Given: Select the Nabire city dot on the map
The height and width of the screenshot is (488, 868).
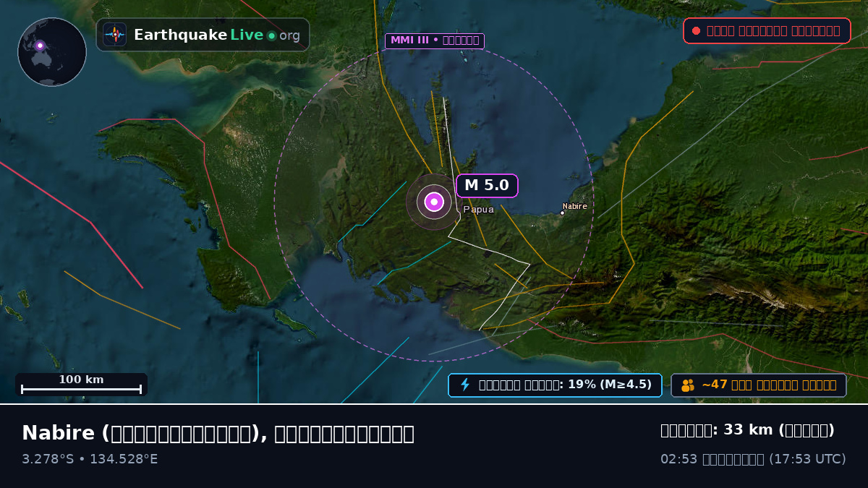Looking at the screenshot, I should tap(562, 213).
